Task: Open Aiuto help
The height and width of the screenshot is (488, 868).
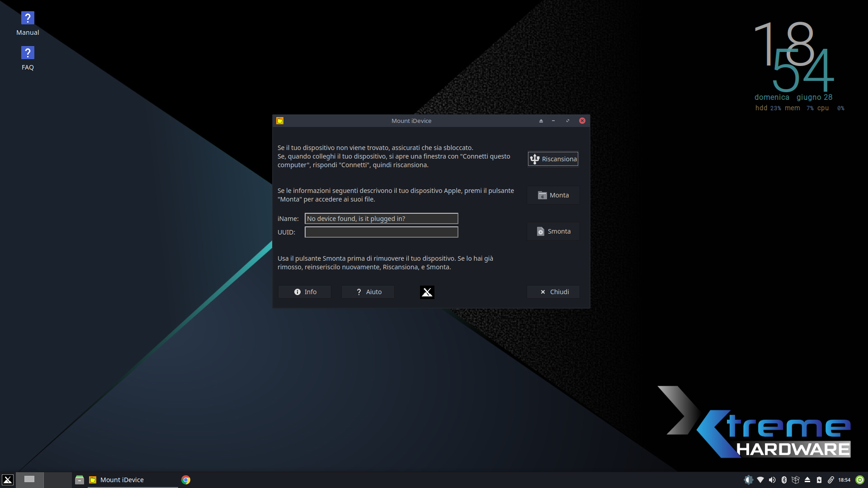Action: click(x=368, y=292)
